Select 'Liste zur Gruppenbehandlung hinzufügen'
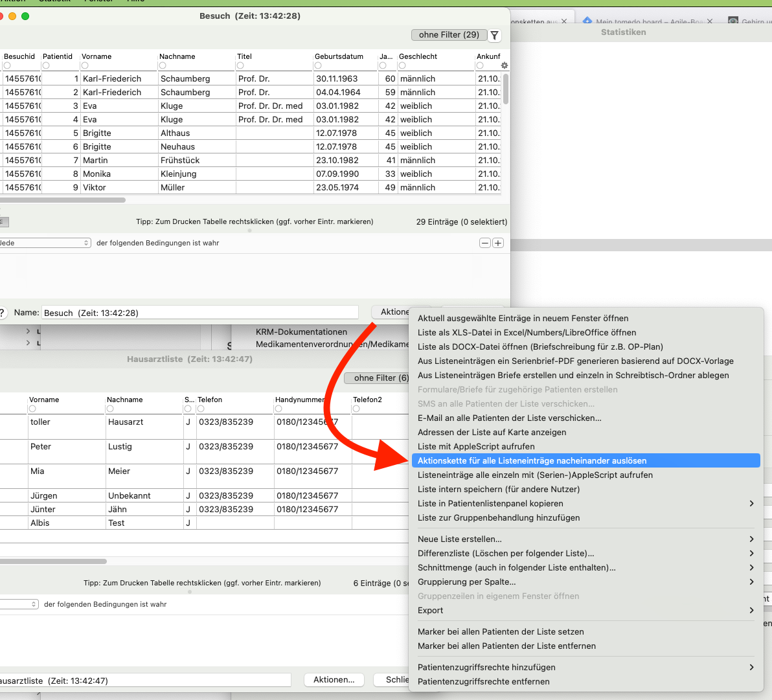The image size is (772, 700). tap(585, 517)
